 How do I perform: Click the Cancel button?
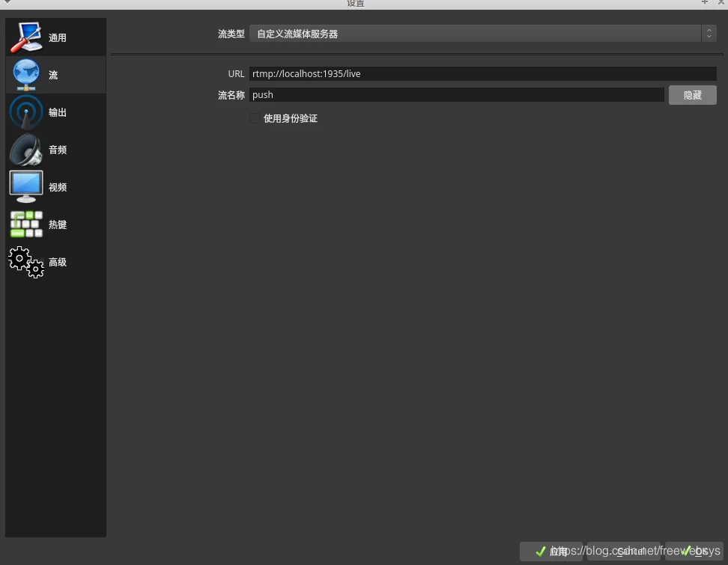[x=624, y=551]
